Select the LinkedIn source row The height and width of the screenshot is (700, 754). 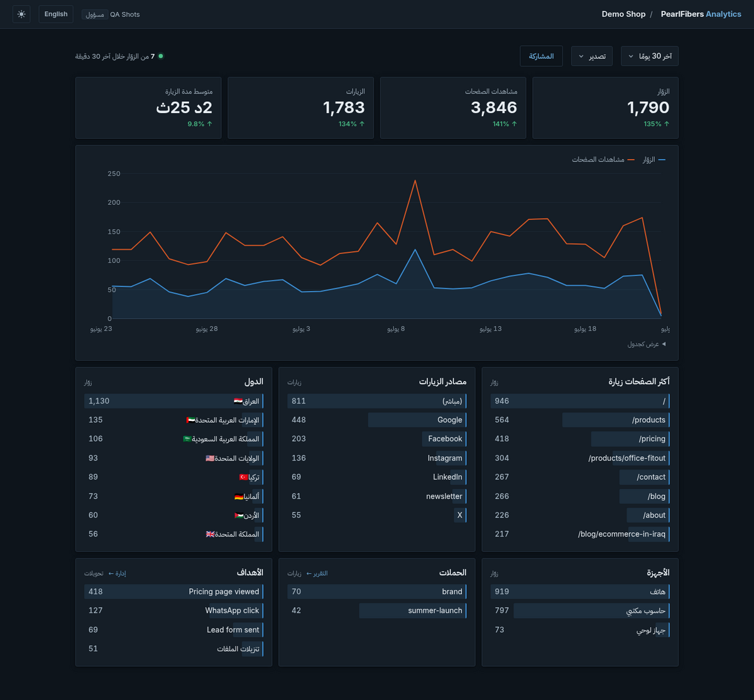coord(377,477)
